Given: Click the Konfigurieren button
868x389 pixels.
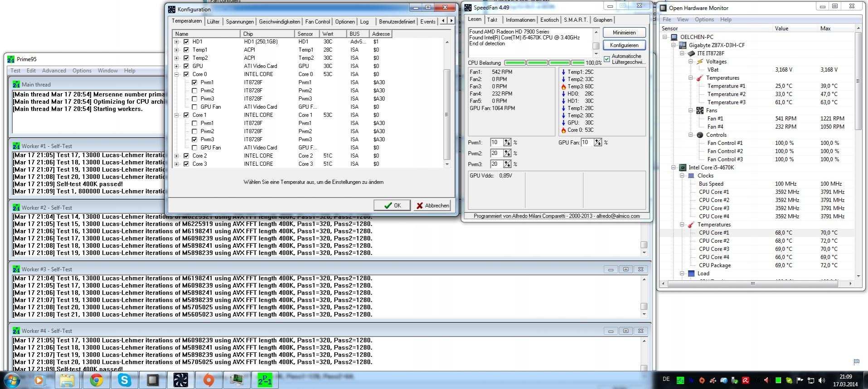Looking at the screenshot, I should pyautogui.click(x=624, y=45).
